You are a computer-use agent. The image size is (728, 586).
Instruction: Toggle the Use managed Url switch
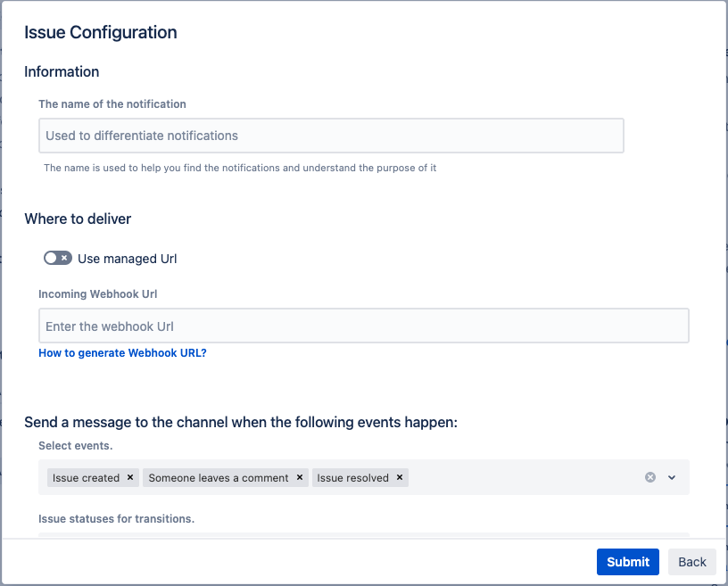57,259
